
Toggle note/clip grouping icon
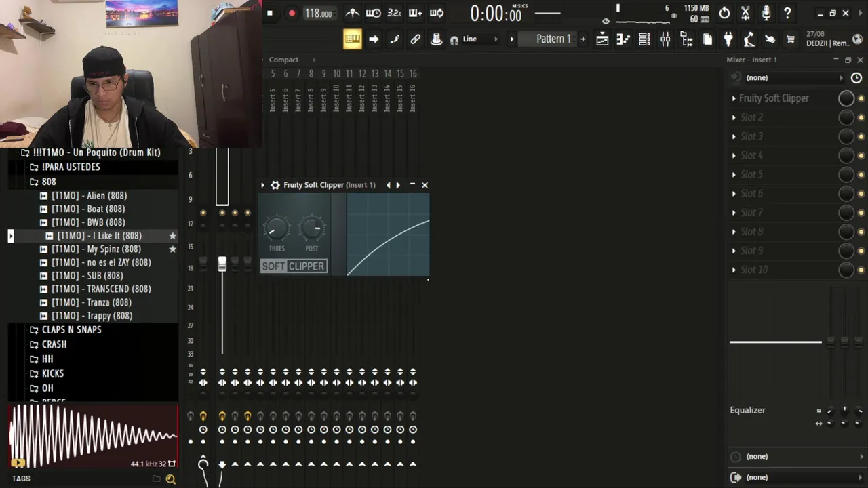(394, 39)
